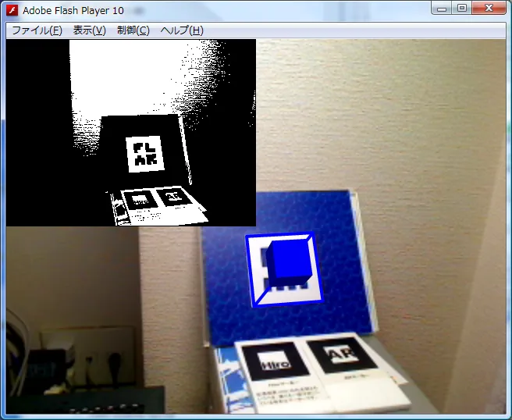
Task: Open the ファイル(F) menu
Action: 37,30
